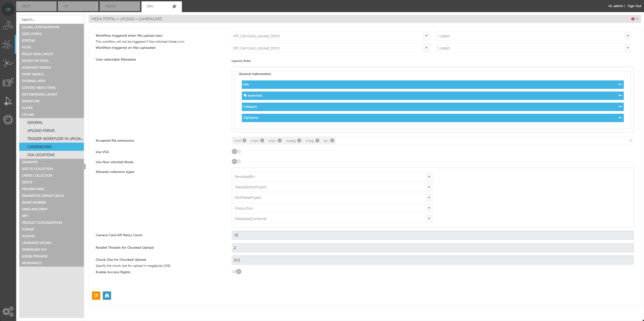Expand the MetadataContainer dropdown
The image size is (644, 321).
(x=429, y=219)
